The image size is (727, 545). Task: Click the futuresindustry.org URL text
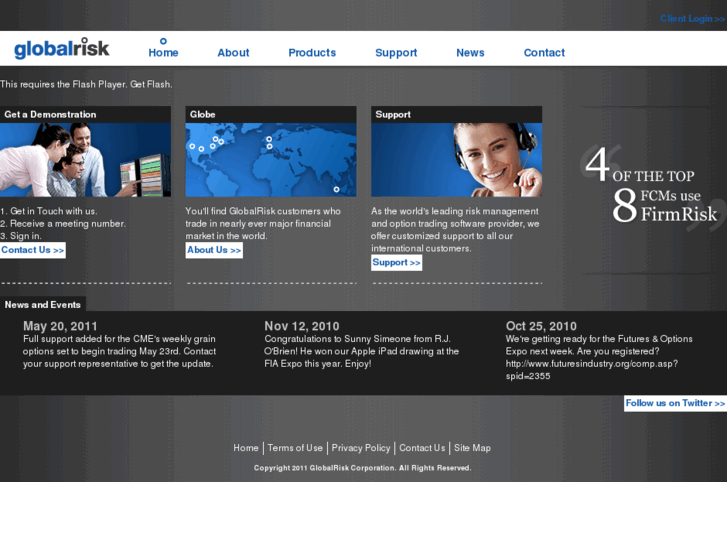coord(592,370)
